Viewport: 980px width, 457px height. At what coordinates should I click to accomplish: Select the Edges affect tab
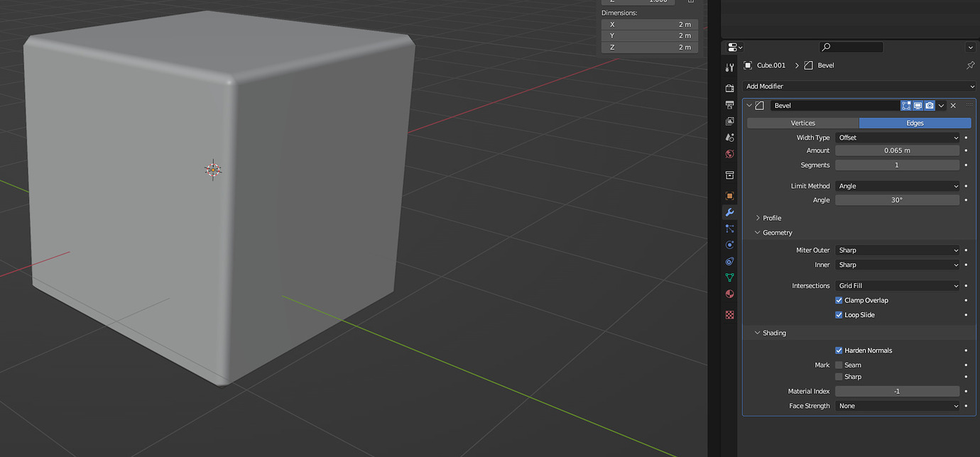(x=915, y=123)
